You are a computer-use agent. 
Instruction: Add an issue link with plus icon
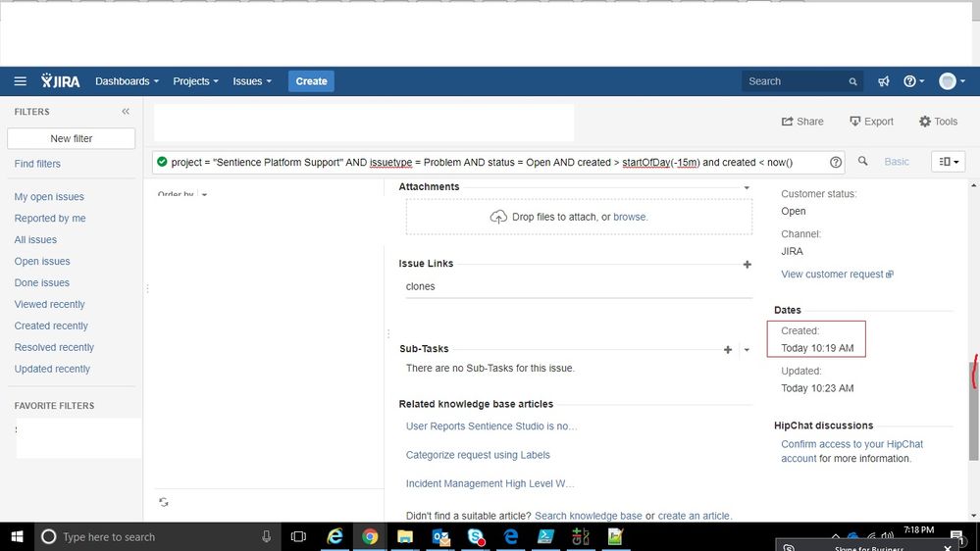[x=747, y=265]
